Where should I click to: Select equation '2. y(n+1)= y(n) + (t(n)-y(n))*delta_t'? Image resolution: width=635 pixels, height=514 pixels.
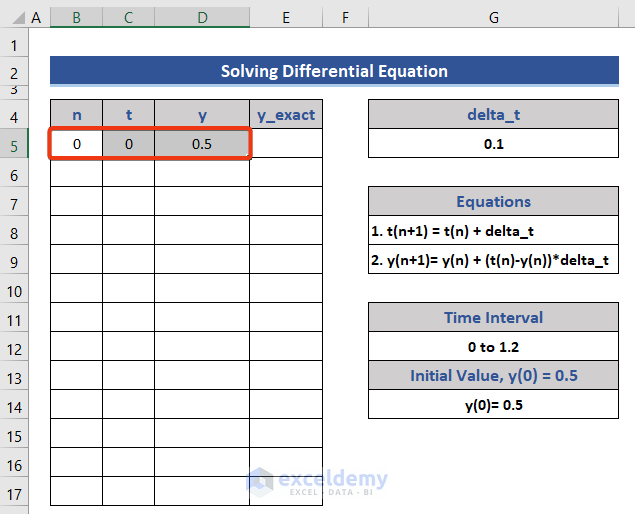(x=494, y=260)
